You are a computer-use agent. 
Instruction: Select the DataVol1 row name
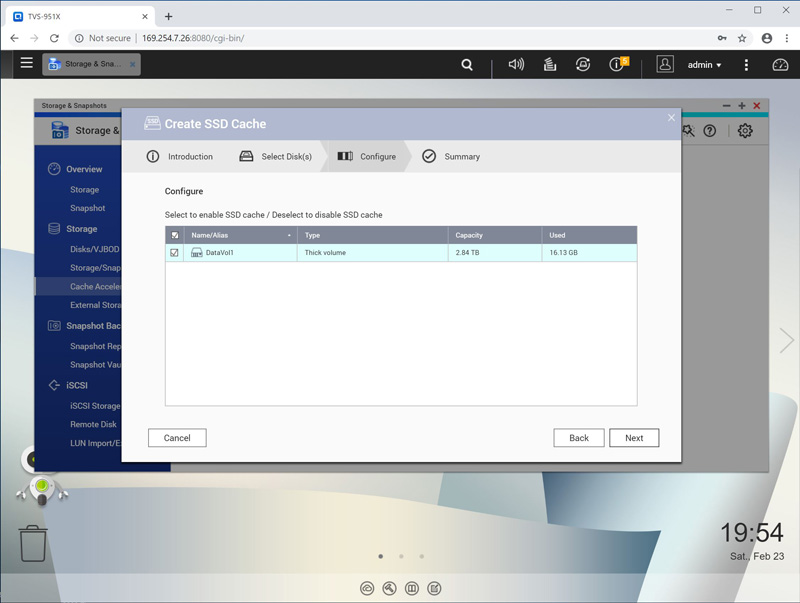tap(219, 253)
